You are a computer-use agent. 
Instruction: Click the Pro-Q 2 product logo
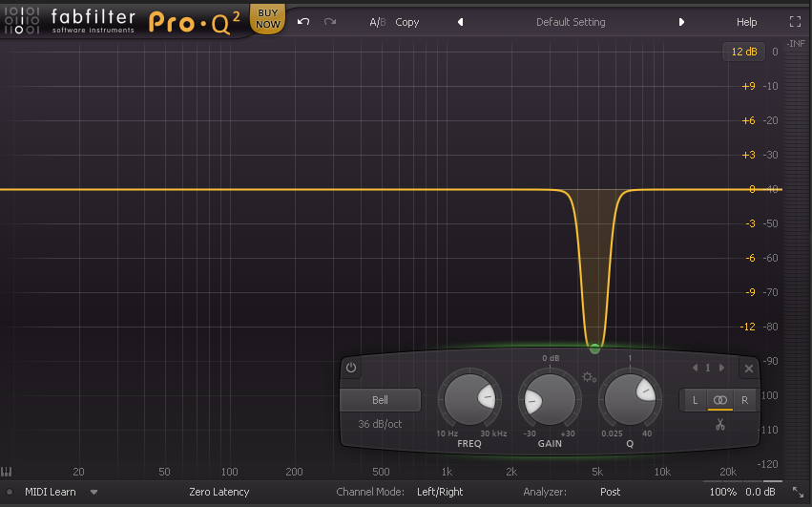coord(195,23)
